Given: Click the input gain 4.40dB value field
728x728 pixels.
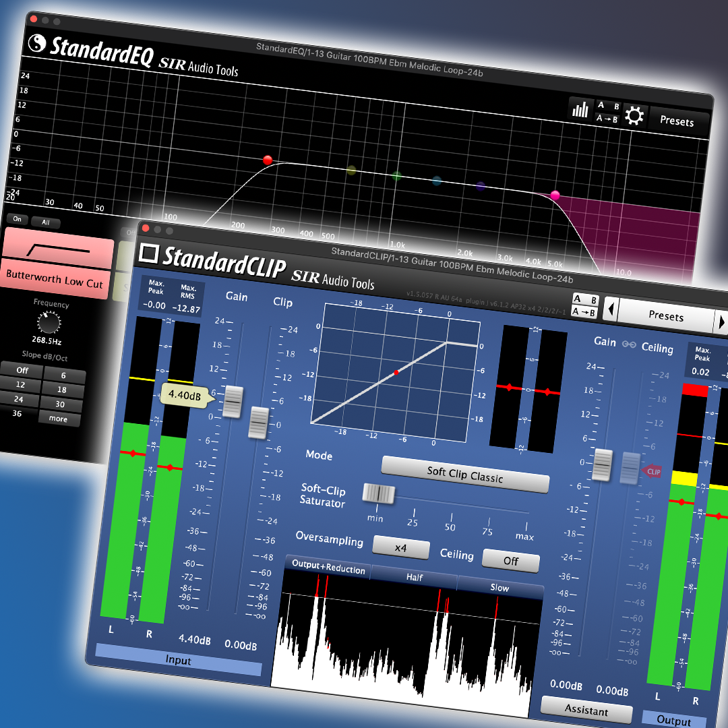Looking at the screenshot, I should point(195,639).
